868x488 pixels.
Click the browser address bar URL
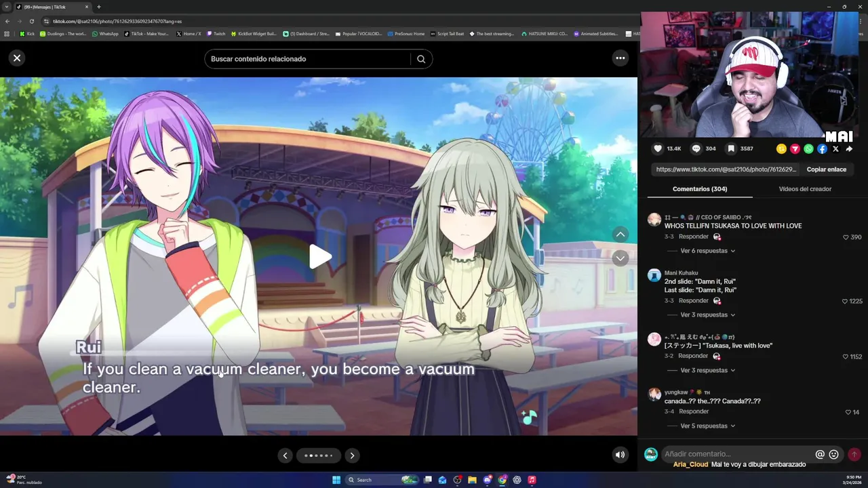click(x=117, y=21)
